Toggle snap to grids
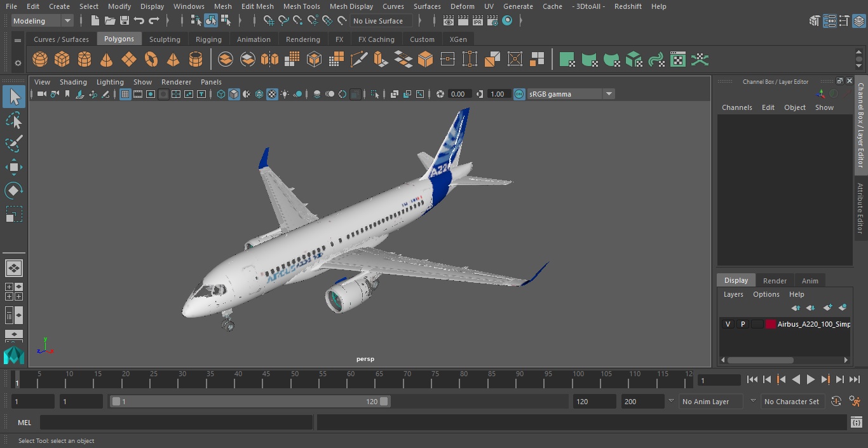Viewport: 868px width, 448px height. 269,21
